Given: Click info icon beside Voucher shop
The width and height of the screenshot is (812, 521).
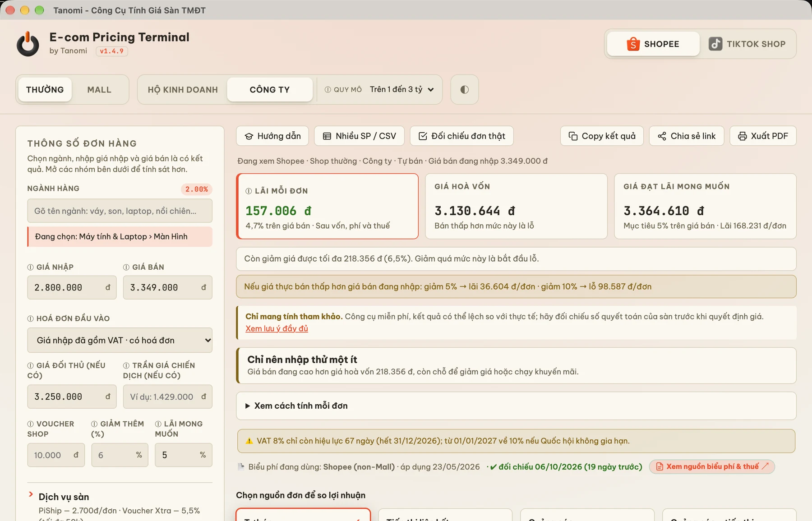Looking at the screenshot, I should click(31, 424).
